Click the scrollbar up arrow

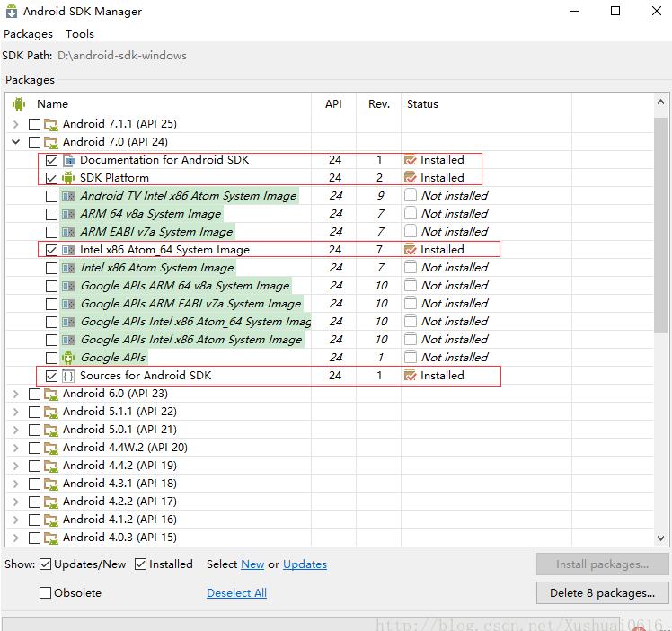pos(660,102)
